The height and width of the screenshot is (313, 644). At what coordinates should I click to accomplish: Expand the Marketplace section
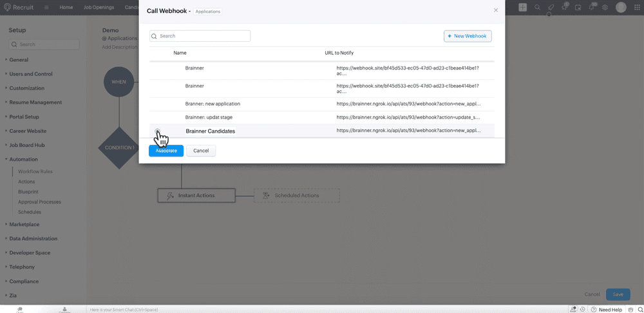[24, 224]
